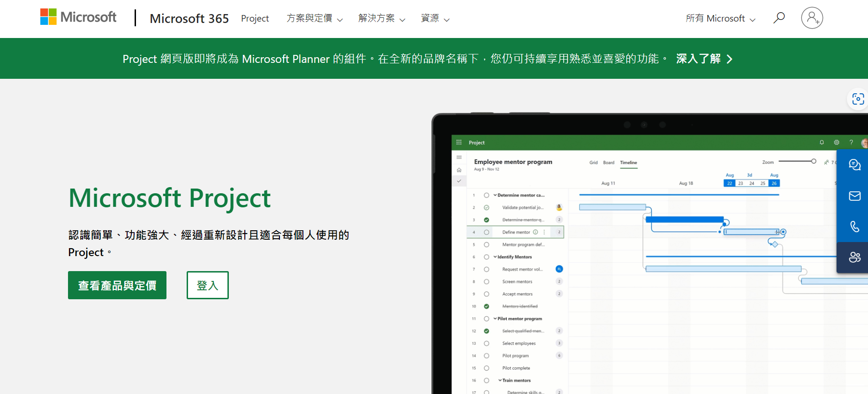
Task: Click the solid blue Determine mentor q Gantt bar
Action: (685, 220)
